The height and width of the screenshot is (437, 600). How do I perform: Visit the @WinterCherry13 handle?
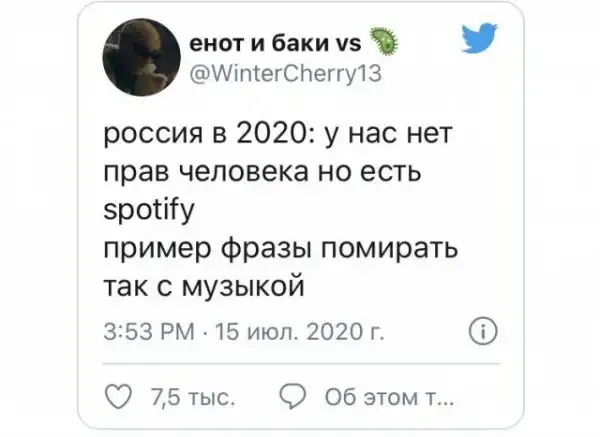(285, 73)
